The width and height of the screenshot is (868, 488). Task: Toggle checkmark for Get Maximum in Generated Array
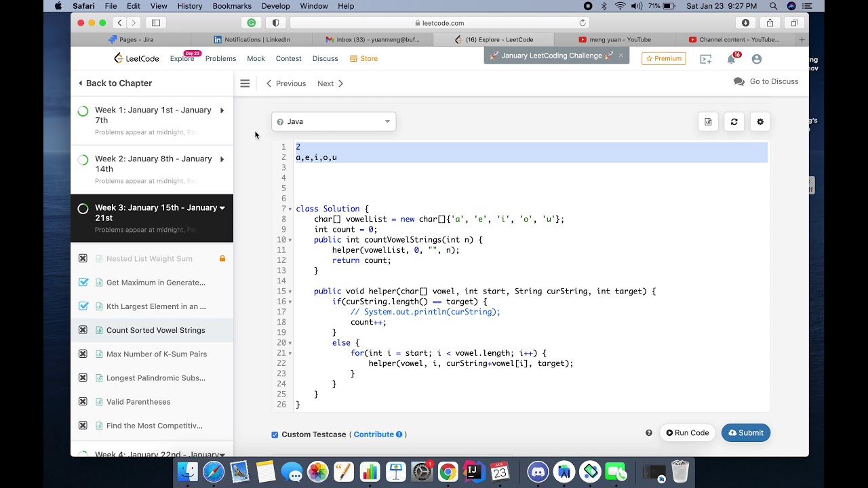tap(83, 282)
